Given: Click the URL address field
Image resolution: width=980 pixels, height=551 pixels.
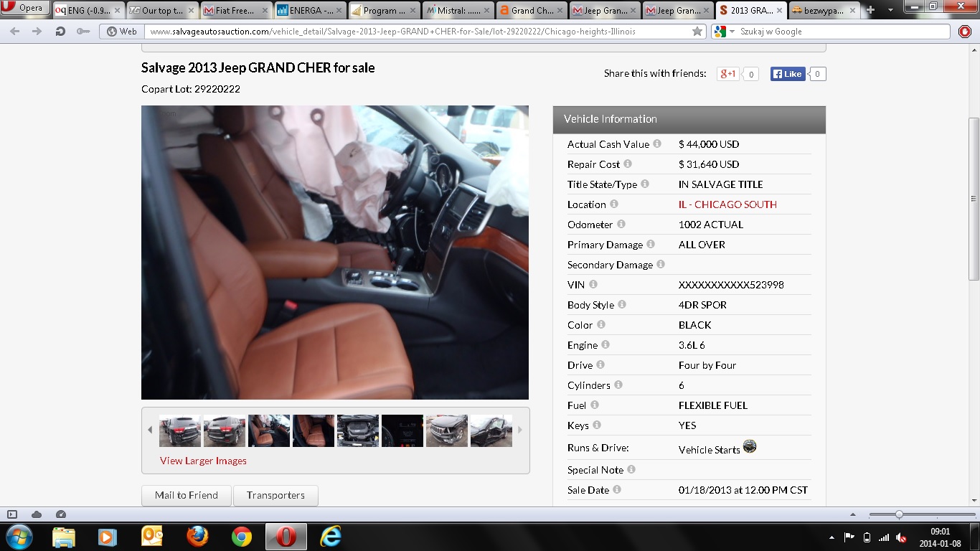Looking at the screenshot, I should (x=416, y=32).
